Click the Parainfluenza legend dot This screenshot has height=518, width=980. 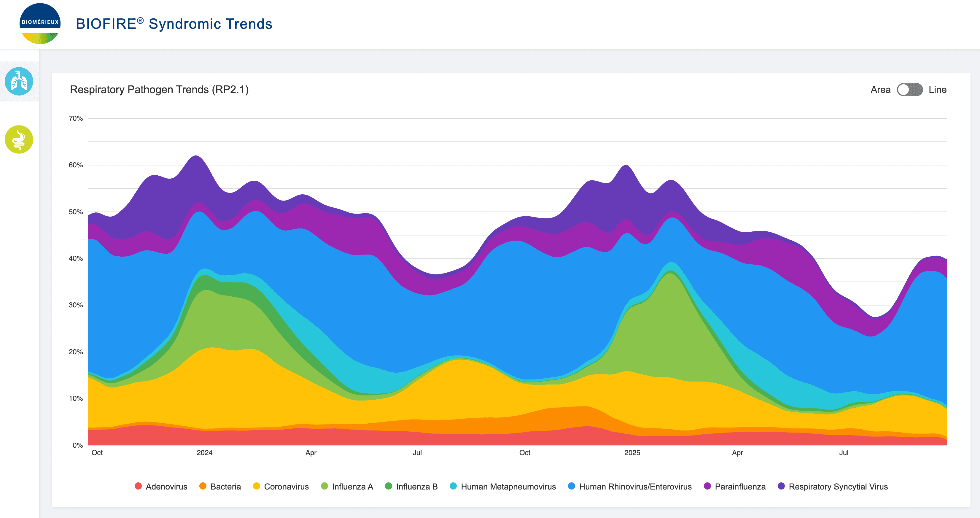point(707,486)
